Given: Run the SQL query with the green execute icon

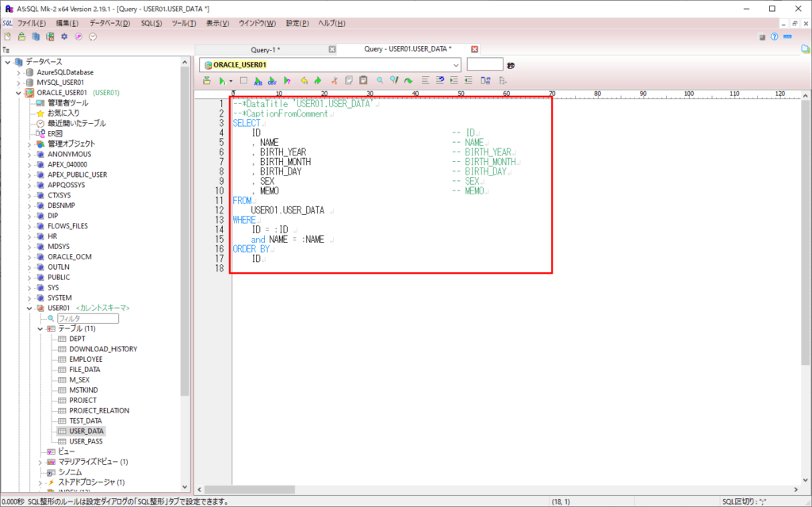Looking at the screenshot, I should pos(223,80).
